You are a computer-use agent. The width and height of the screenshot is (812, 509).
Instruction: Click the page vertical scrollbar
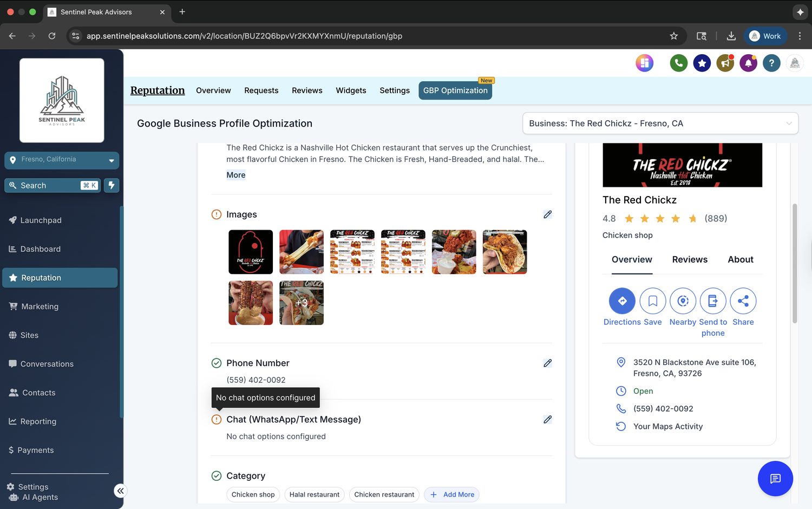click(795, 263)
